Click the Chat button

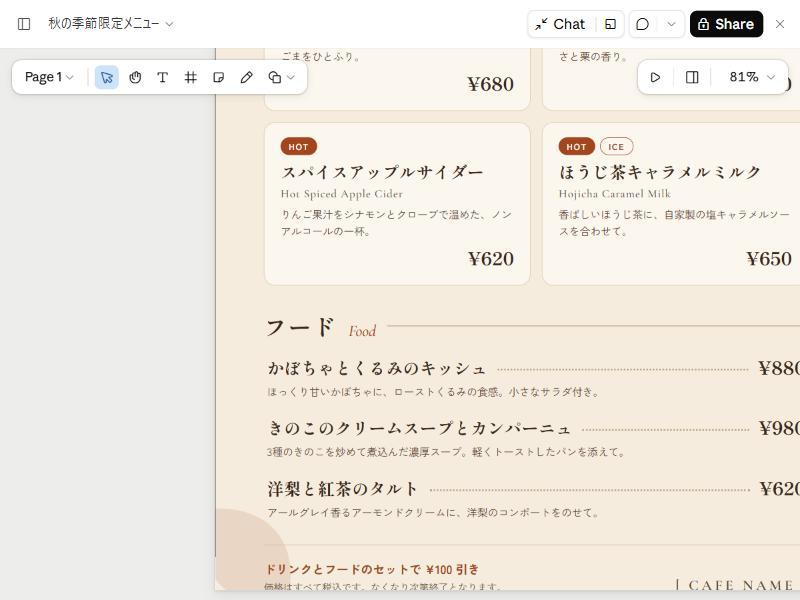[560, 24]
